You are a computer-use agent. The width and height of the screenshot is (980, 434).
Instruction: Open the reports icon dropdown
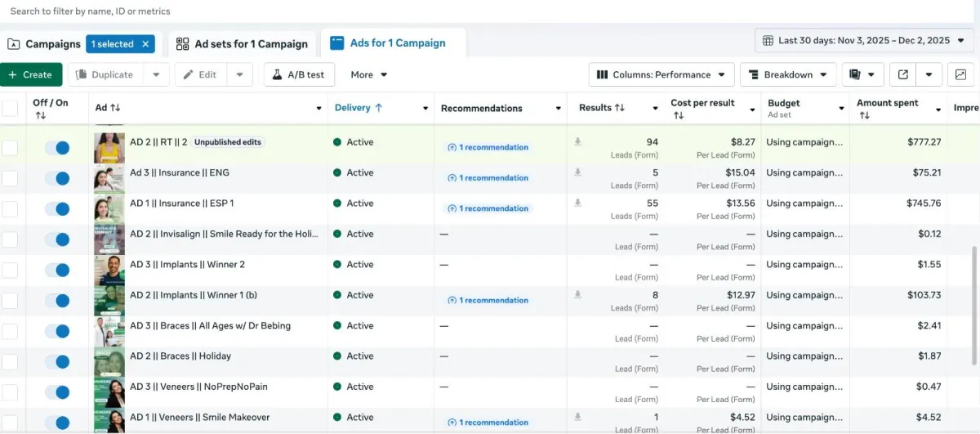[862, 74]
